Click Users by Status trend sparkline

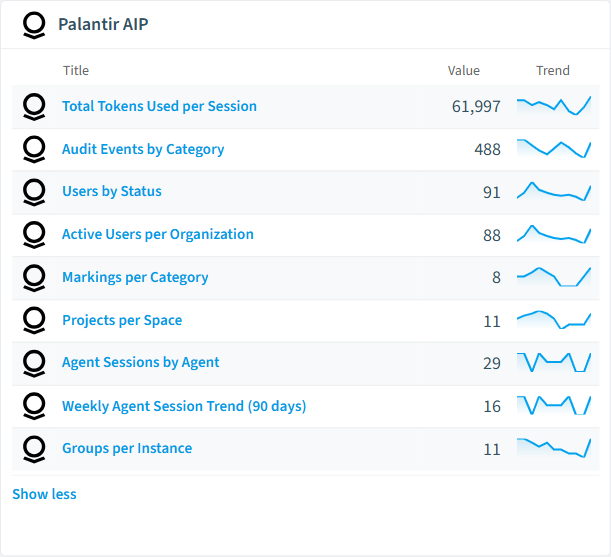(554, 191)
